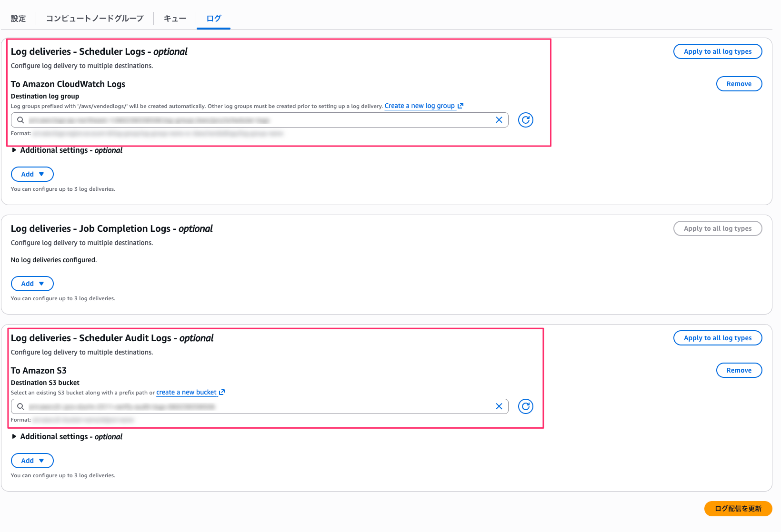Click the 'Destination log group' label

[x=45, y=96]
